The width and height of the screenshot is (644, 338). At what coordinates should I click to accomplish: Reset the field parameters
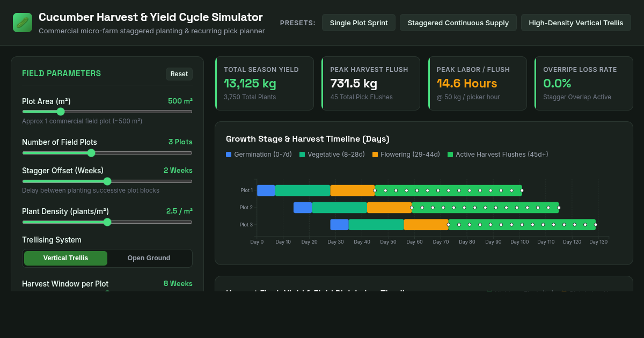click(179, 74)
